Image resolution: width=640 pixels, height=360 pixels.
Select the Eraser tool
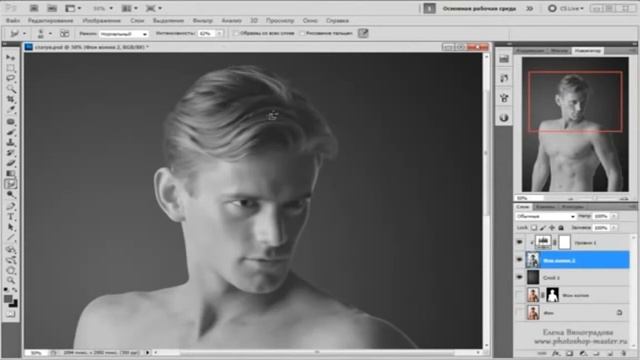pos(11,164)
